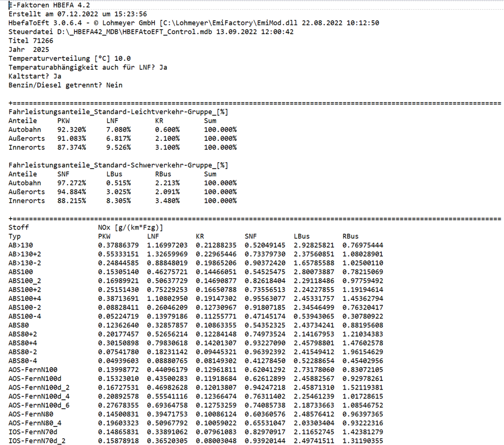Click the 'AOS-FernN100' row label
Screen dimensions: 504x445
[33, 370]
